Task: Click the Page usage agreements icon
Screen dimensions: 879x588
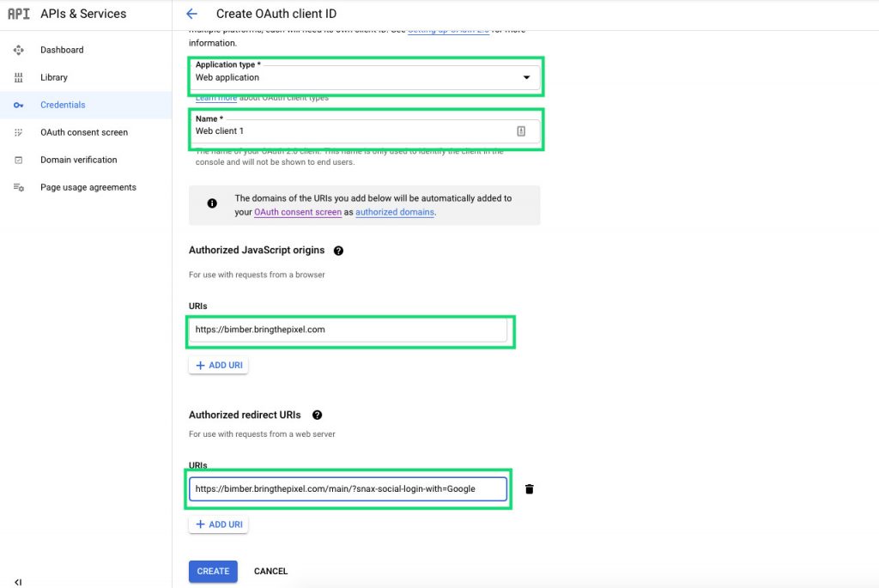Action: 19,187
